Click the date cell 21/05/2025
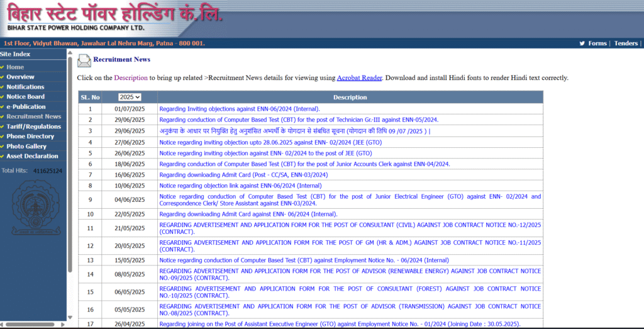 tap(130, 228)
